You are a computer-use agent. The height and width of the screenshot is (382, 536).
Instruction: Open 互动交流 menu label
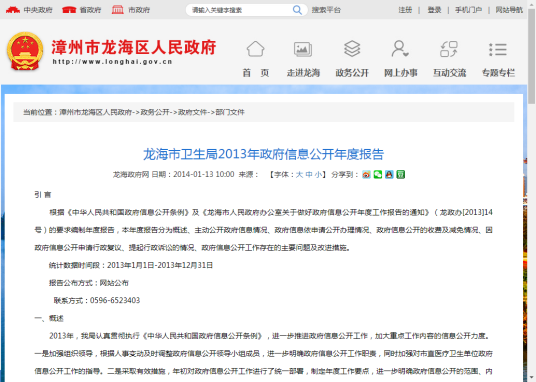[x=449, y=73]
